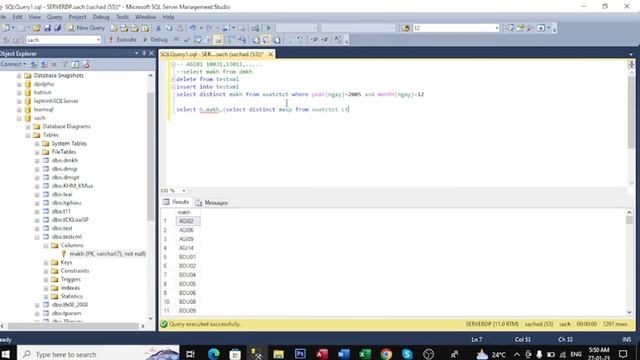Close the Object Explorer panel
The width and height of the screenshot is (640, 360).
[x=151, y=53]
